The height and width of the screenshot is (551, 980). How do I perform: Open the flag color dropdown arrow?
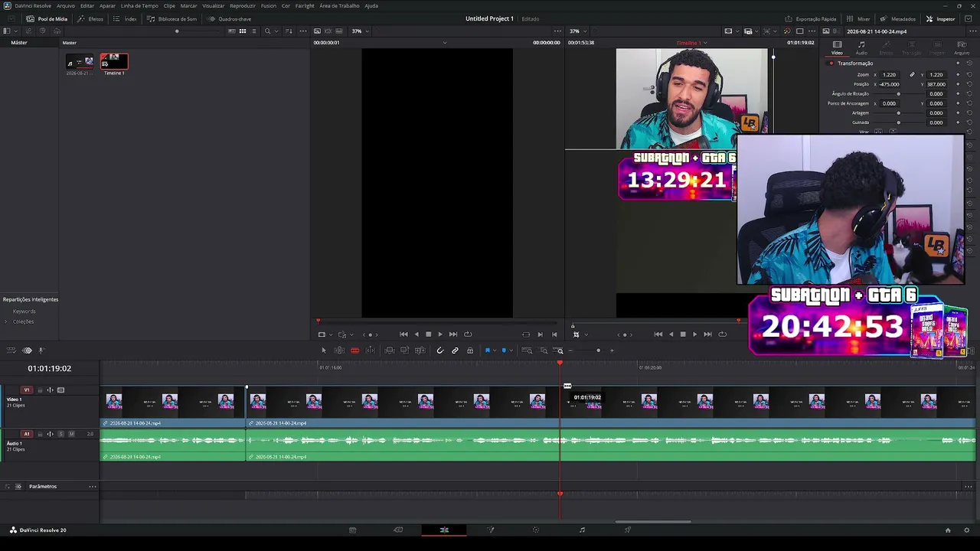[x=494, y=350]
